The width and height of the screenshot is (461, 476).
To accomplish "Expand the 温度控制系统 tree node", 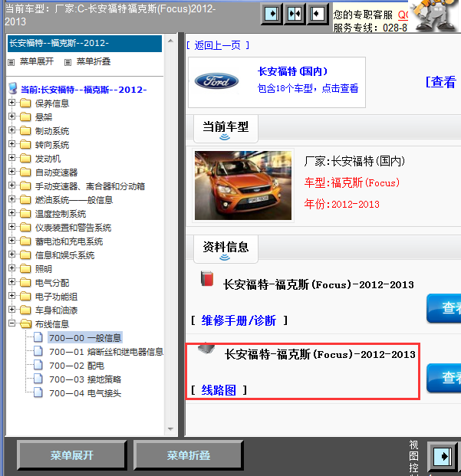I will pyautogui.click(x=12, y=213).
